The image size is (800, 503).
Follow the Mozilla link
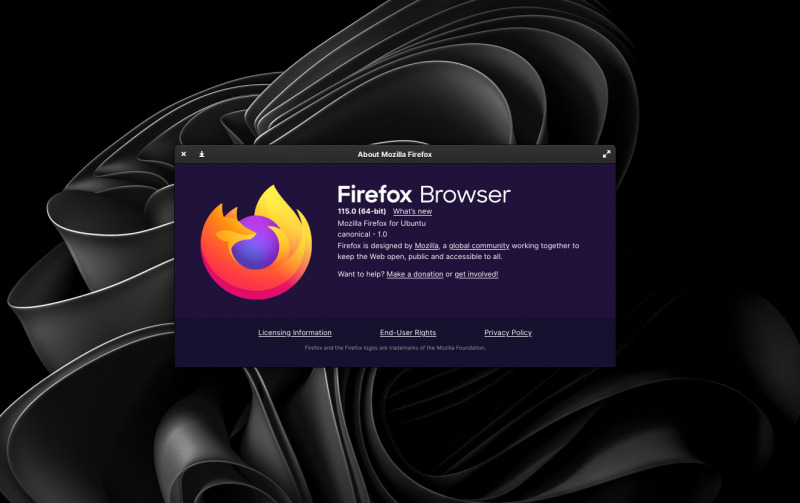[x=427, y=245]
